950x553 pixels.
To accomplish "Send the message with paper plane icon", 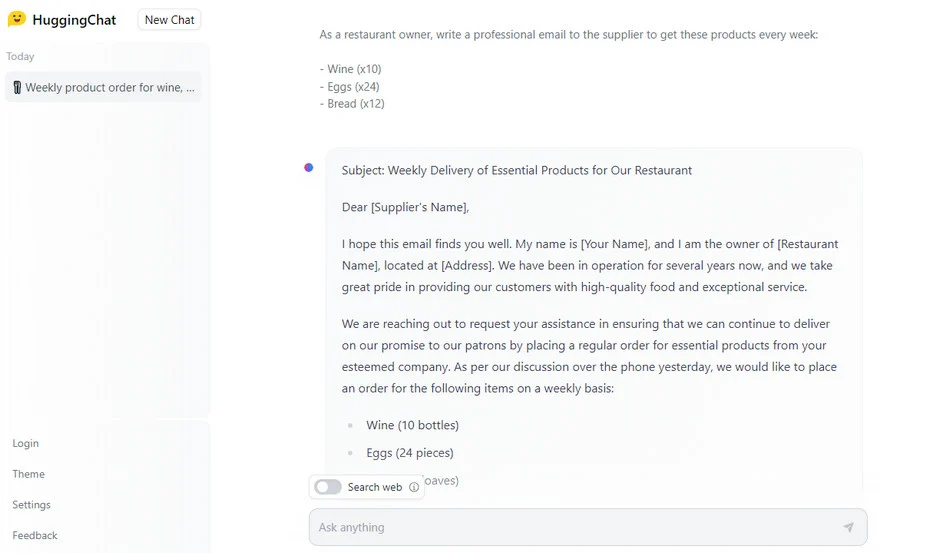I will (848, 527).
